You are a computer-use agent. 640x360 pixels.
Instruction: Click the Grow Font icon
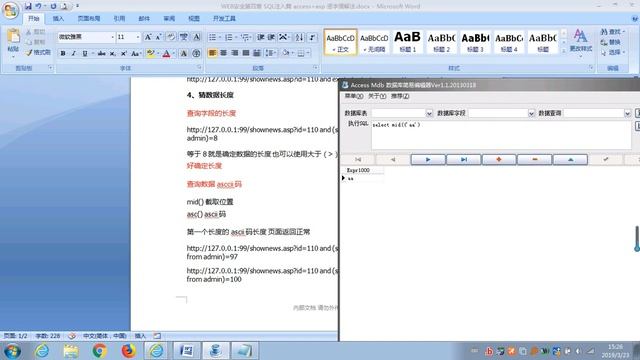[x=148, y=37]
